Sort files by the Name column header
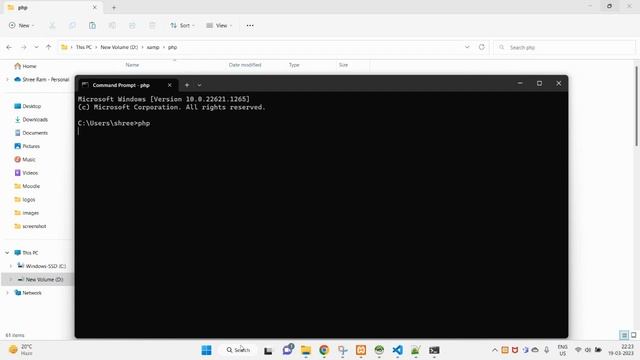This screenshot has width=640, height=360. (132, 65)
